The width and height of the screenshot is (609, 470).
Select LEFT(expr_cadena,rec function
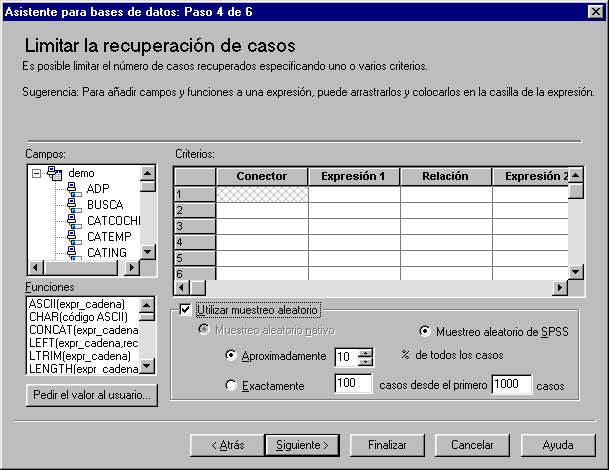point(84,343)
